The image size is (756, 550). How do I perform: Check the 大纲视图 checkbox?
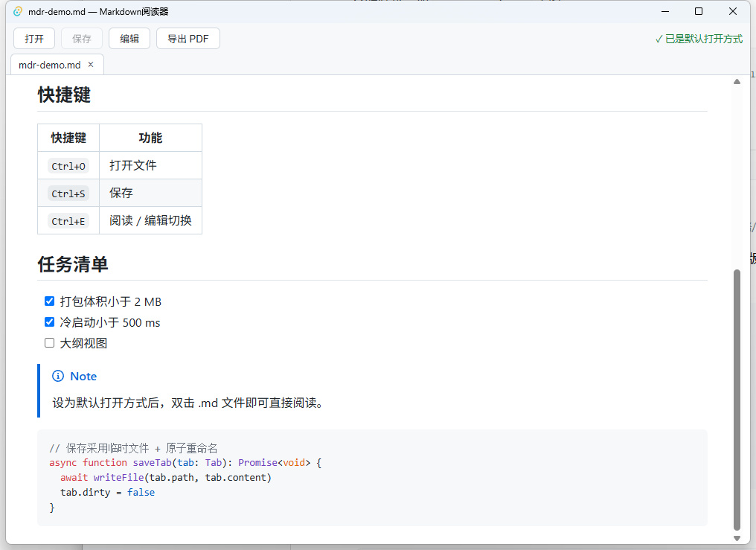pos(49,342)
